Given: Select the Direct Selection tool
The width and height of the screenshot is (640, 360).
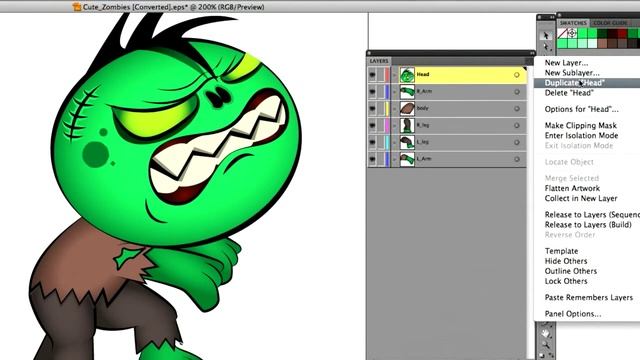Looking at the screenshot, I should point(546,47).
